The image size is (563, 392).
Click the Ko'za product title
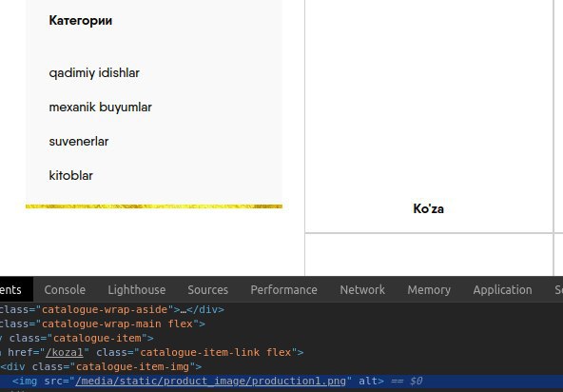428,208
